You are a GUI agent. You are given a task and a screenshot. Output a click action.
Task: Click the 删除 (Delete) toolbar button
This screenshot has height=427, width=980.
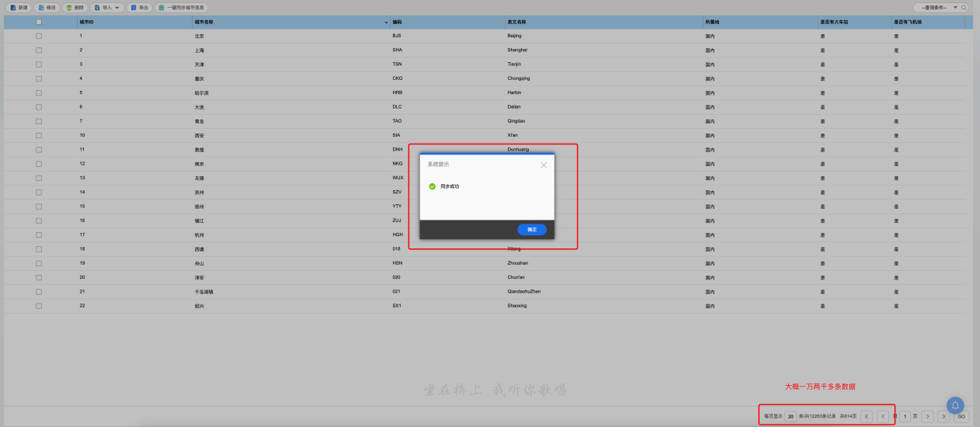coord(75,8)
